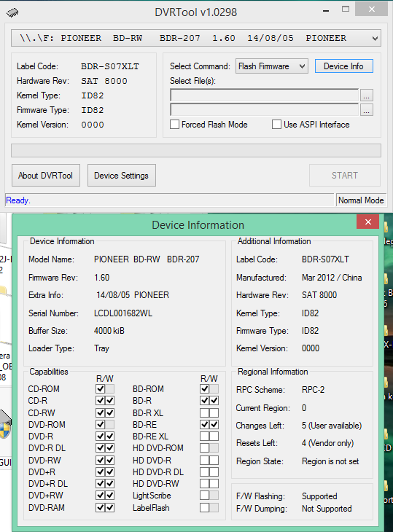393x532 pixels.
Task: Browse for the second firmware file
Action: pyautogui.click(x=367, y=110)
